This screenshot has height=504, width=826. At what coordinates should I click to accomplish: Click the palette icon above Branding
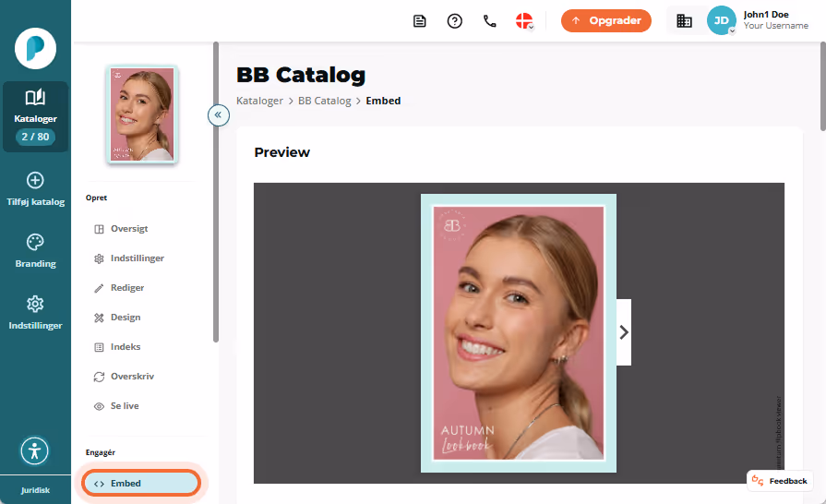click(x=35, y=242)
